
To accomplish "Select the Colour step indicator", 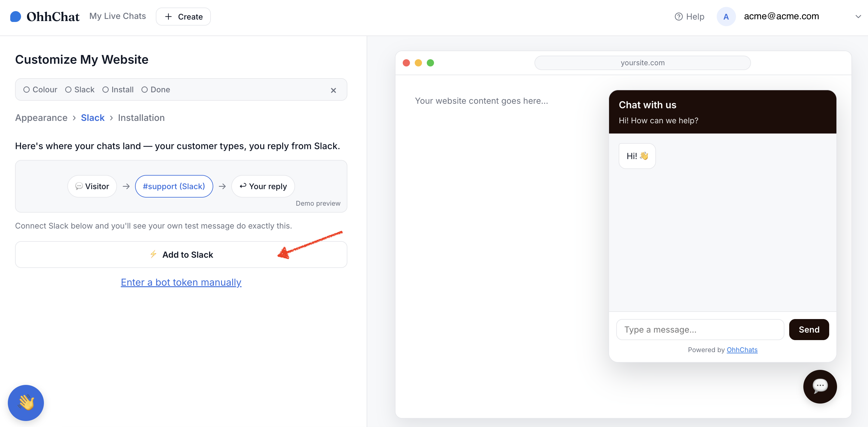I will 40,90.
